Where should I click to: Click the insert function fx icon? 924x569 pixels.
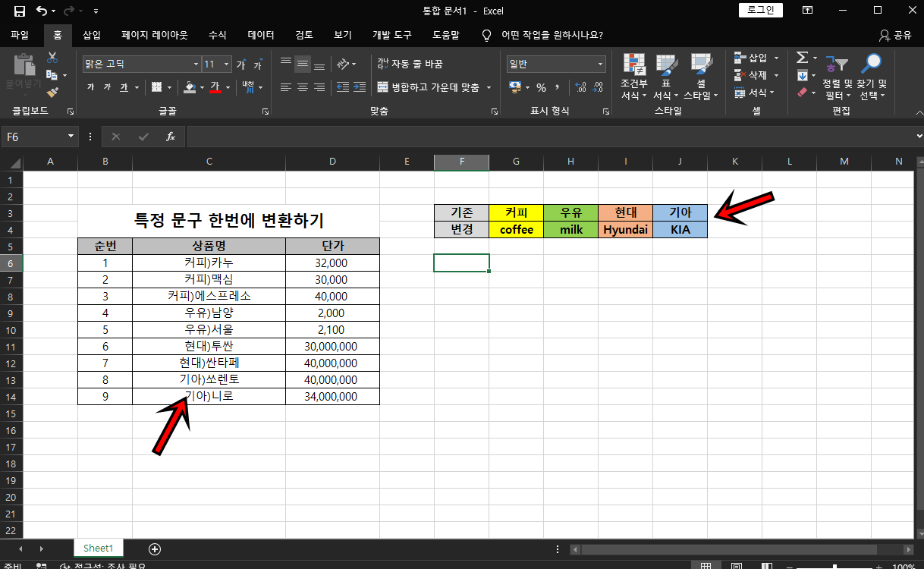pyautogui.click(x=171, y=137)
